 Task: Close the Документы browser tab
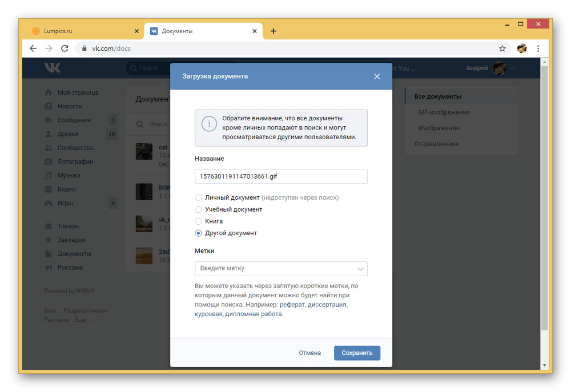(255, 31)
